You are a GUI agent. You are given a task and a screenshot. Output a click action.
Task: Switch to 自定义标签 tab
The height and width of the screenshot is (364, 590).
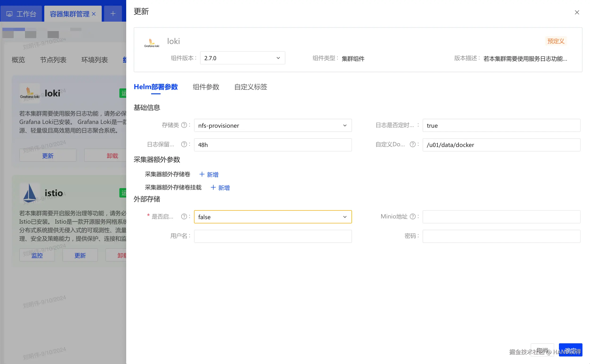point(251,87)
